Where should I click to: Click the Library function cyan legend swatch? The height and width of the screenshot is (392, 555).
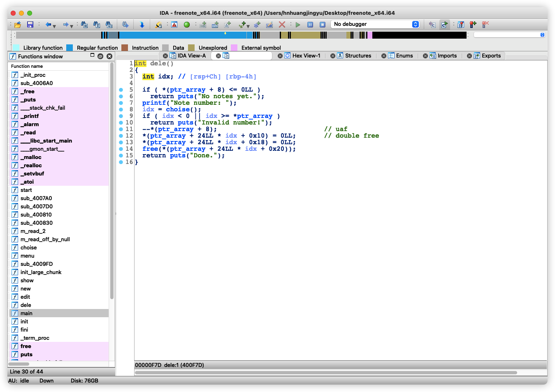tap(16, 48)
